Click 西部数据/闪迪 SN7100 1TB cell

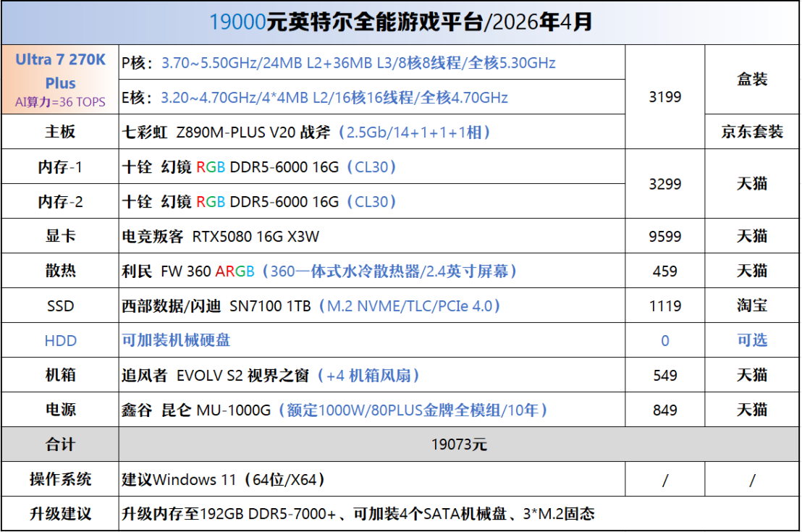372,306
